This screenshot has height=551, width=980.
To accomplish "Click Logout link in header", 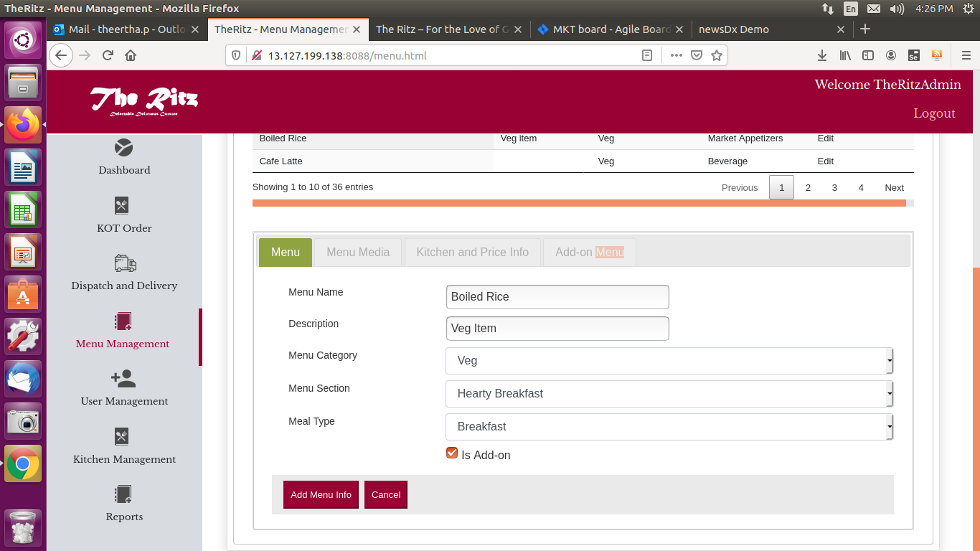I will [x=934, y=113].
